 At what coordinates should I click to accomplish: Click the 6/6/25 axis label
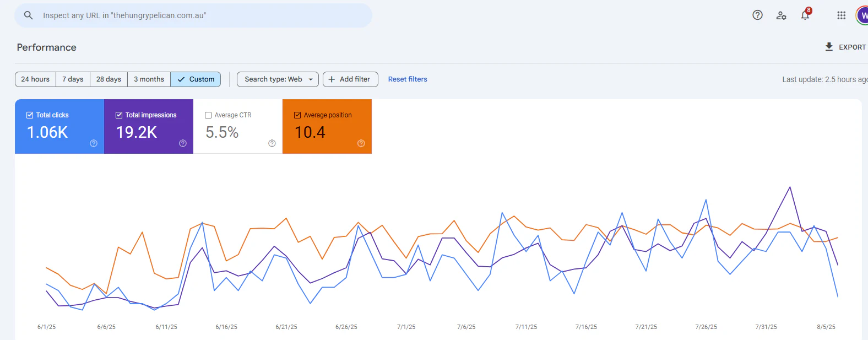(x=106, y=327)
